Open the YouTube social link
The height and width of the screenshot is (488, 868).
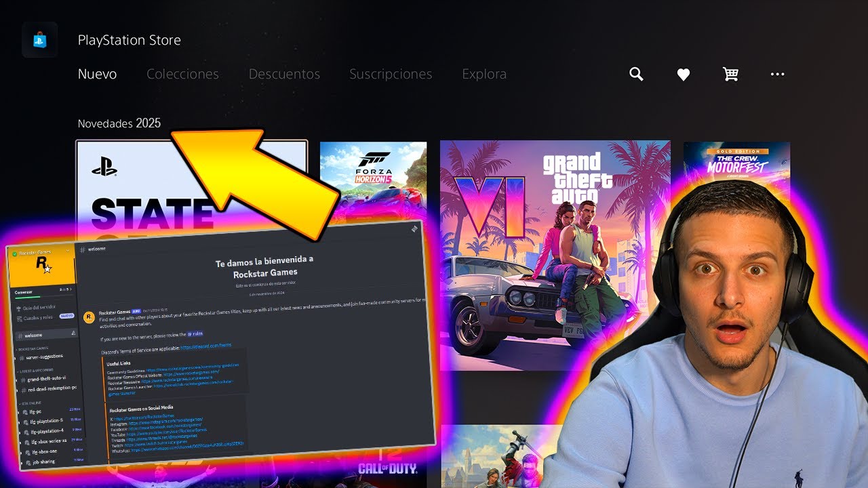pyautogui.click(x=167, y=432)
